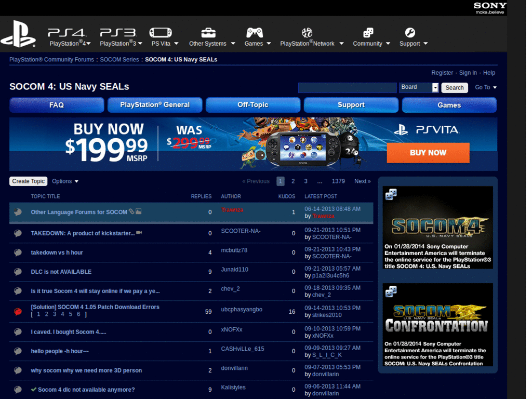Expand the PS Vita menu

176,44
